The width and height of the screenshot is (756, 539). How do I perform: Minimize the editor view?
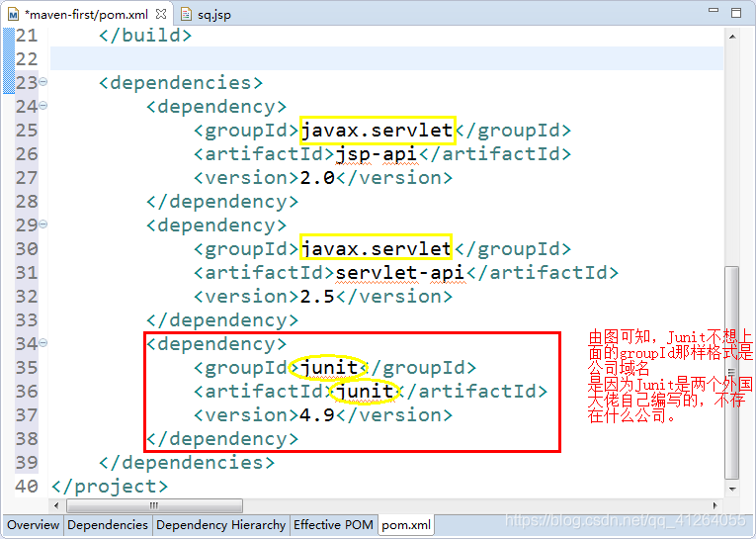[714, 10]
